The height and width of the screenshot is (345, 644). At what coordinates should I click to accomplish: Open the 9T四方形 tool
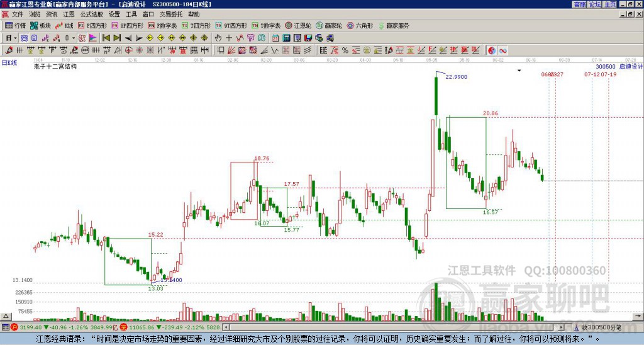point(231,25)
